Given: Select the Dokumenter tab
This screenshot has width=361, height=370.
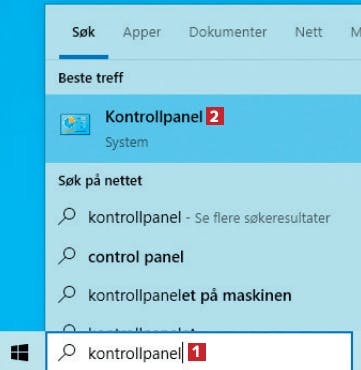Looking at the screenshot, I should click(x=228, y=32).
